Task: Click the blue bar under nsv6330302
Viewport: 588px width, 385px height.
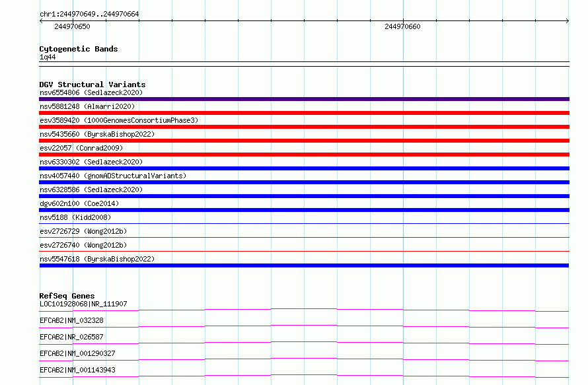Action: click(304, 168)
